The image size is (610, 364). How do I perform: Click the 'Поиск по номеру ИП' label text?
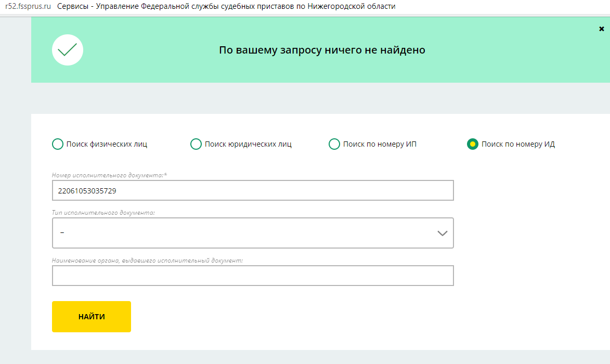(380, 144)
